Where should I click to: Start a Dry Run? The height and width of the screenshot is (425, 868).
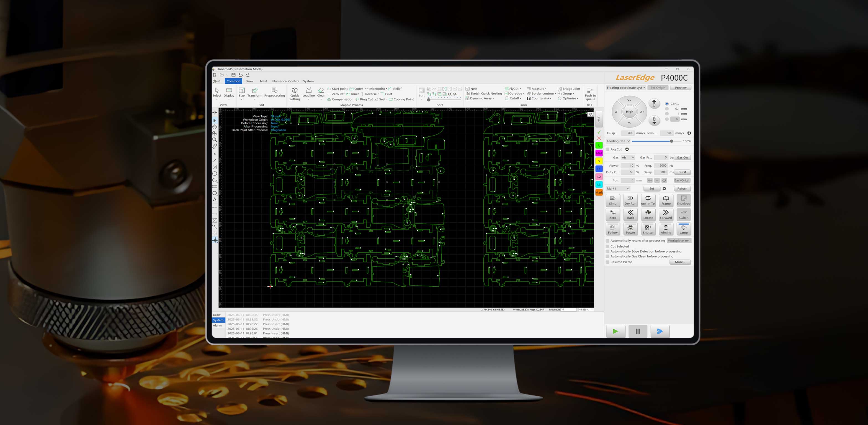coord(630,200)
